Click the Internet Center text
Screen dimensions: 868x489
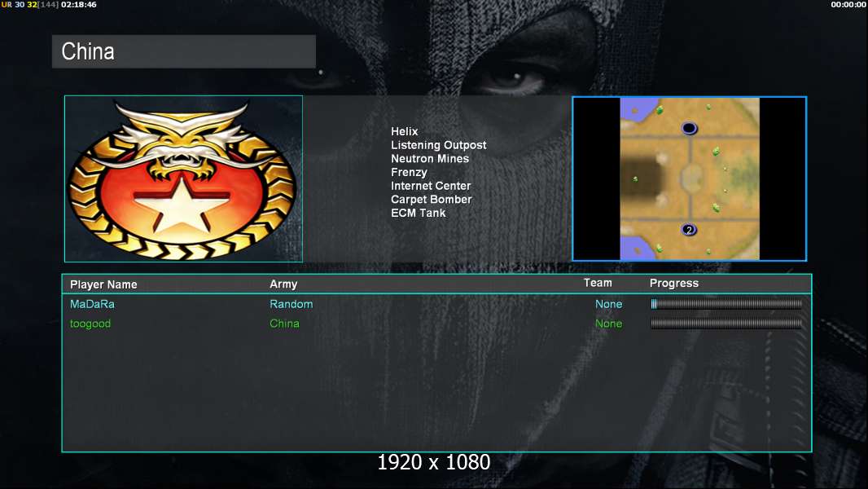(431, 186)
